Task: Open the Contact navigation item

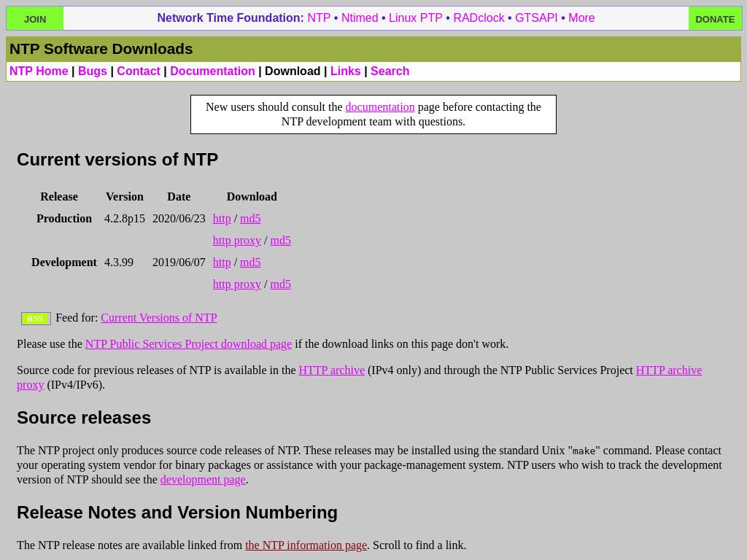Action: click(x=139, y=71)
